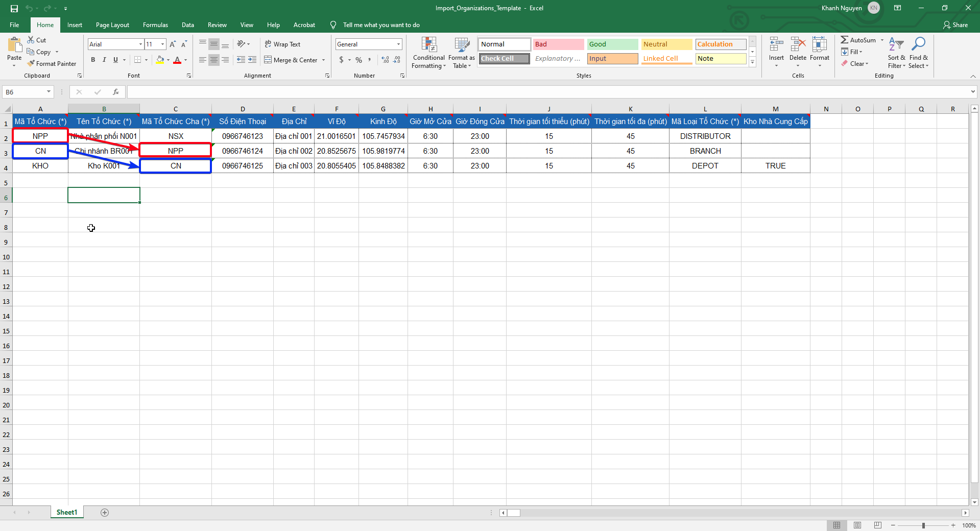Click the Copy icon
The width and height of the screenshot is (980, 531).
31,52
